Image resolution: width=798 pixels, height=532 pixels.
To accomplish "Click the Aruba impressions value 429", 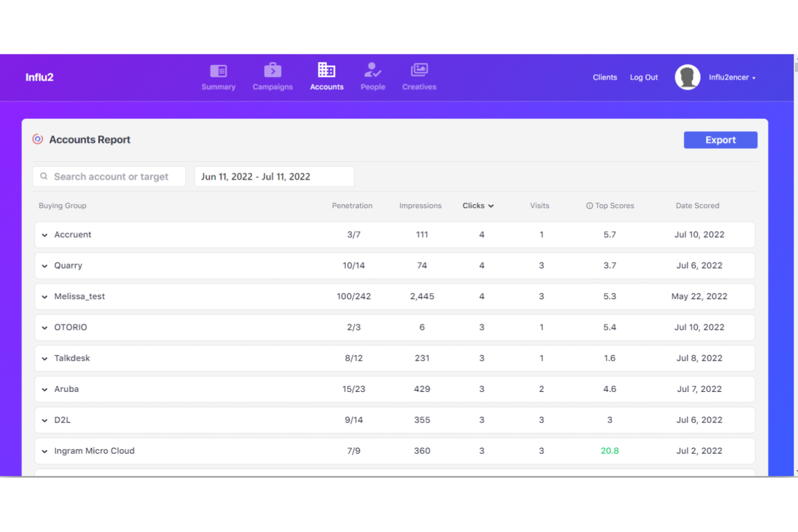I will (422, 389).
